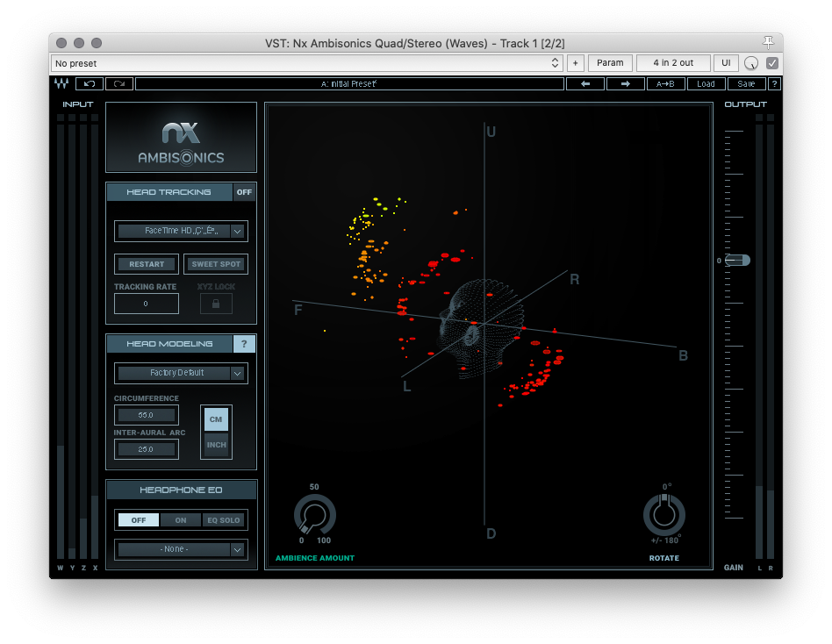The image size is (832, 644).
Task: Redo the change with the redo arrow
Action: coord(118,83)
